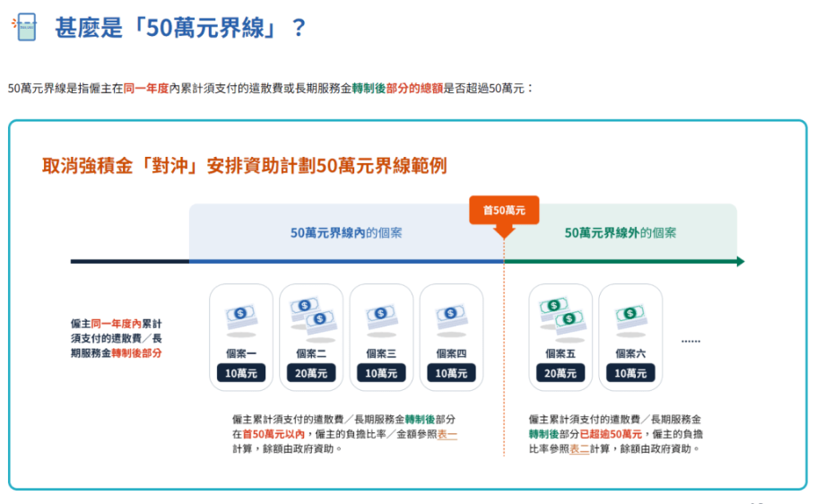Click the green banknote icon for 個案六
Viewport: 816px width, 504px height.
630,315
